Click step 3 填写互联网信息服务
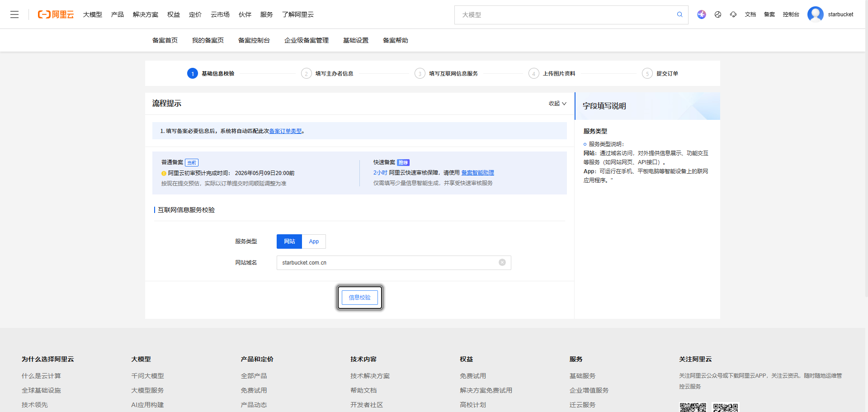868x412 pixels. tap(446, 73)
